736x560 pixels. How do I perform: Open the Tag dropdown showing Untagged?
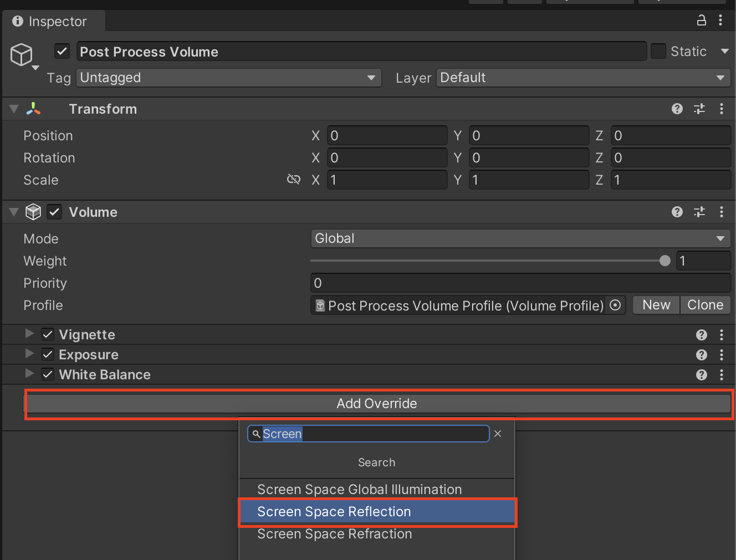[x=228, y=78]
